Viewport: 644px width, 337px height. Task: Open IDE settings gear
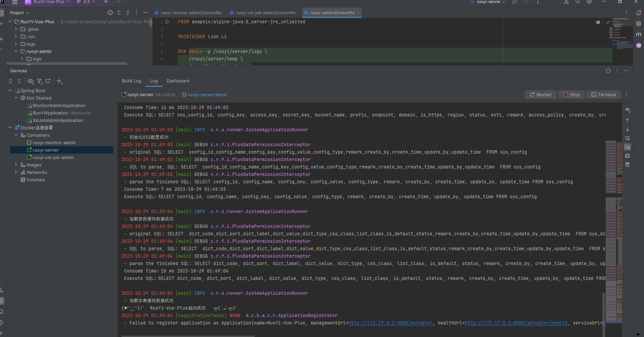click(589, 2)
